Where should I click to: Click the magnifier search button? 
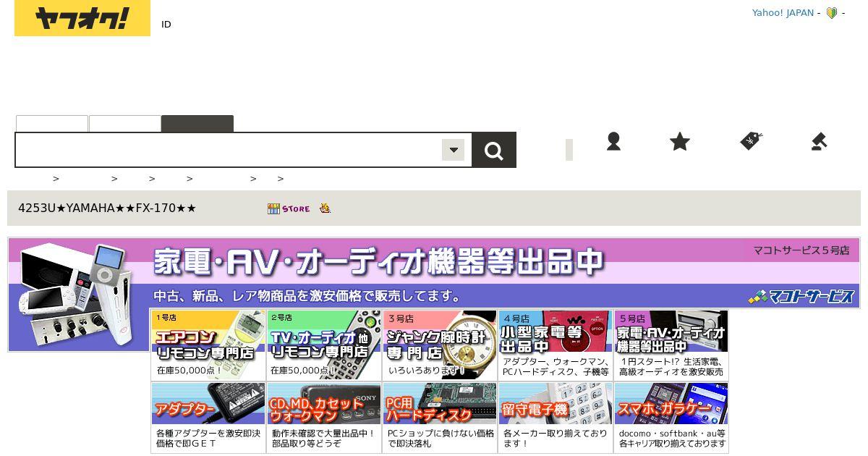(x=494, y=151)
